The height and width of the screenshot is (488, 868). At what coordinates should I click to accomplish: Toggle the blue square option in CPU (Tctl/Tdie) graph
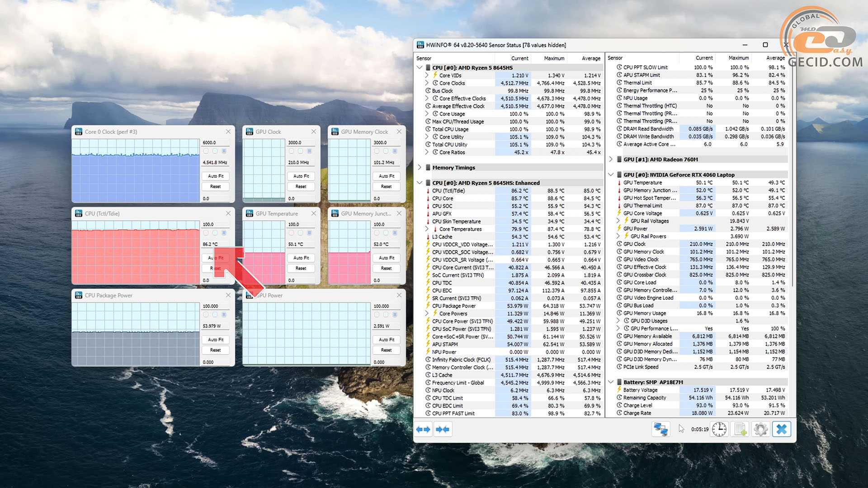click(224, 233)
